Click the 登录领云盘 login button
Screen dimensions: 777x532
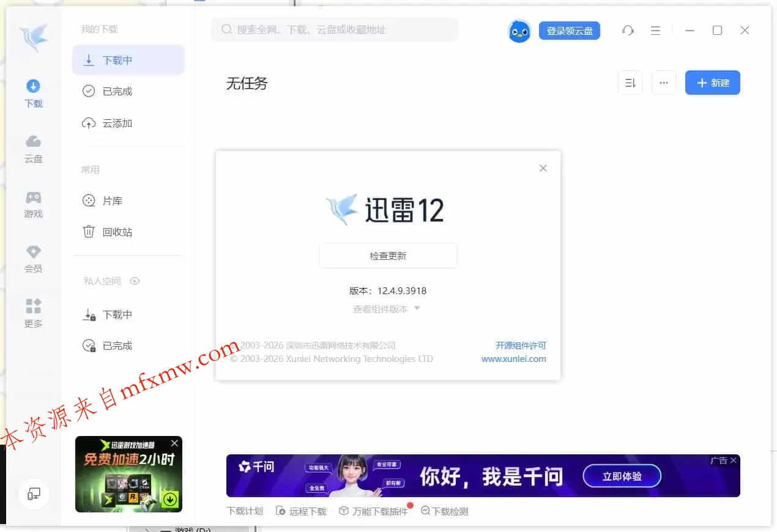[x=570, y=31]
